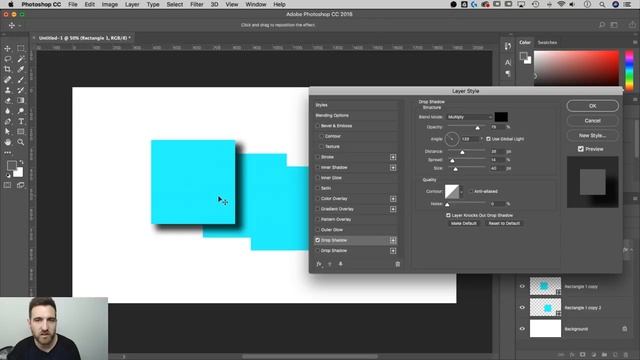
Task: Select the Hand tool
Action: coord(7,142)
